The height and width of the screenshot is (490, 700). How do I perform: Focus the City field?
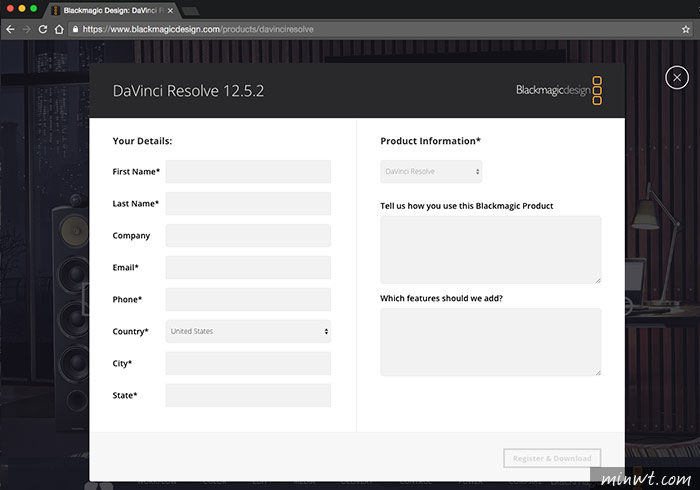click(248, 363)
